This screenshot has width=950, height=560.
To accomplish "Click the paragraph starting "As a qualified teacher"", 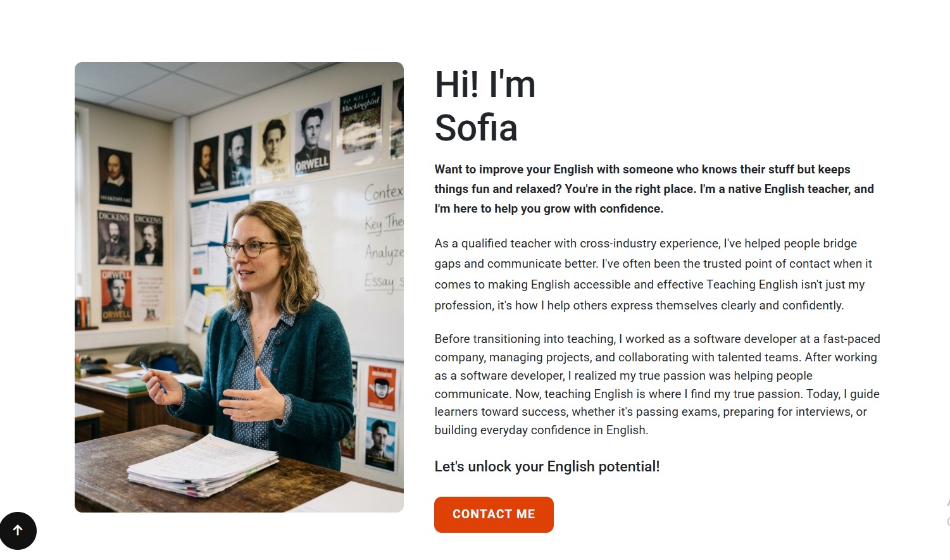I will click(653, 274).
